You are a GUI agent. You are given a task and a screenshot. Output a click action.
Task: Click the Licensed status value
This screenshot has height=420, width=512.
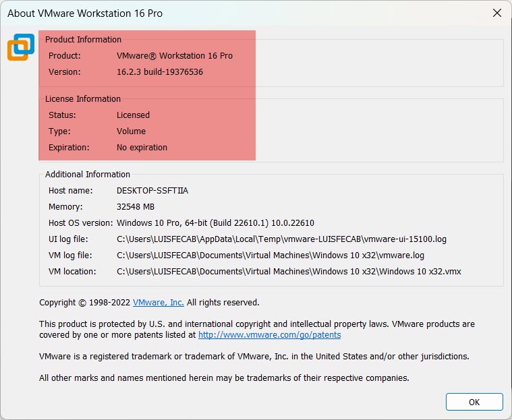[x=133, y=115]
